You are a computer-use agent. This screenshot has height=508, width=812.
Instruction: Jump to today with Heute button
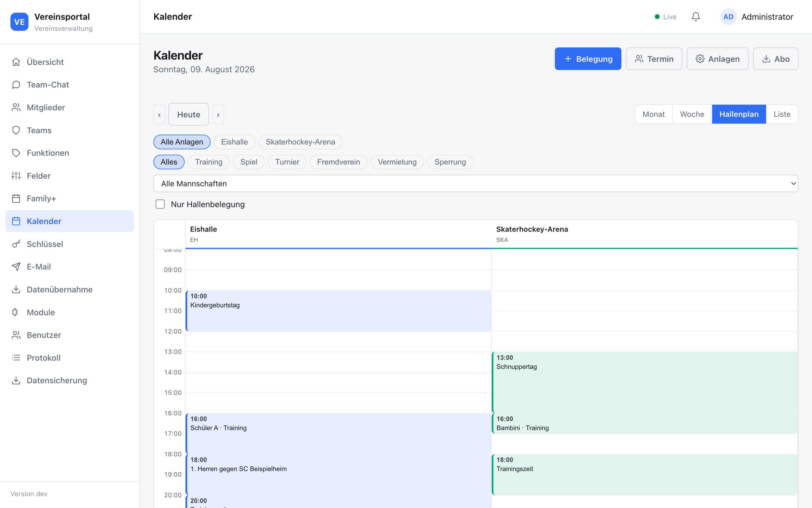point(189,115)
